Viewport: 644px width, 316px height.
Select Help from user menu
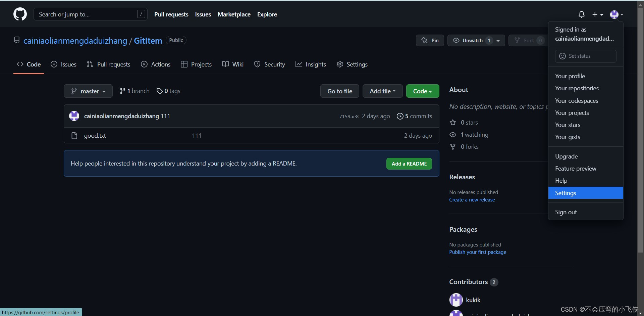[x=586, y=181]
